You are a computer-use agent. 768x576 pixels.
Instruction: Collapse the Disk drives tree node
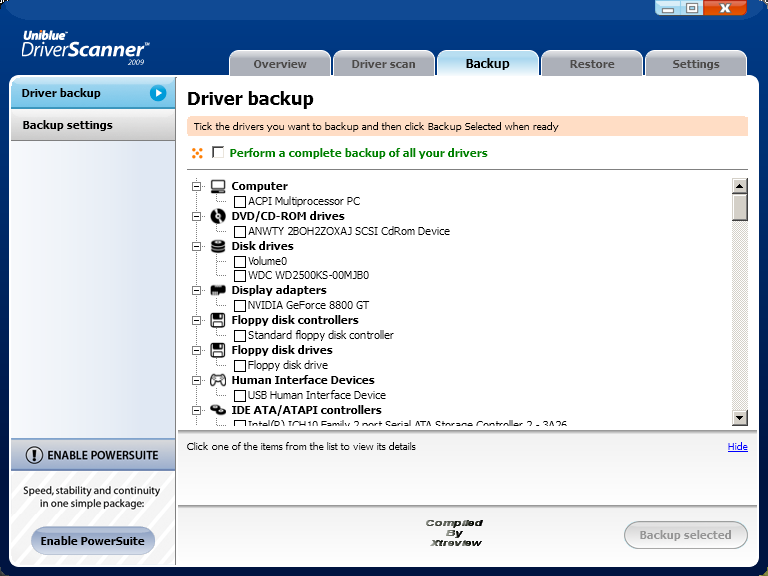(x=196, y=246)
